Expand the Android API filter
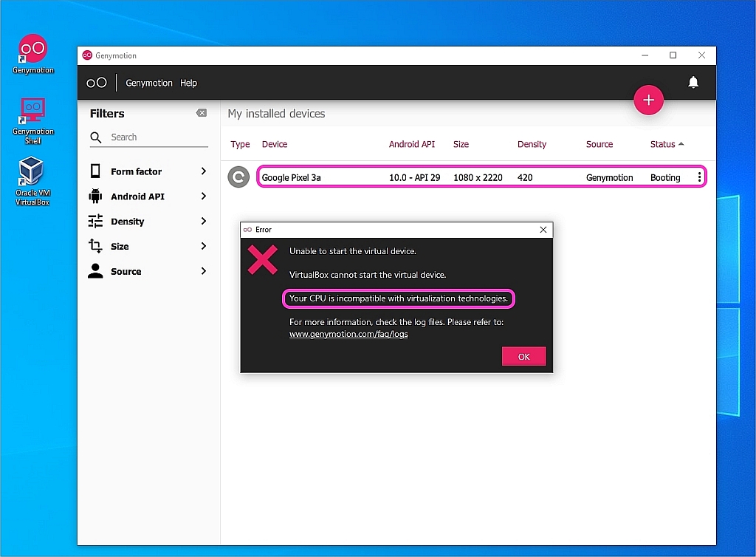Screen dimensions: 756x557 pos(204,196)
